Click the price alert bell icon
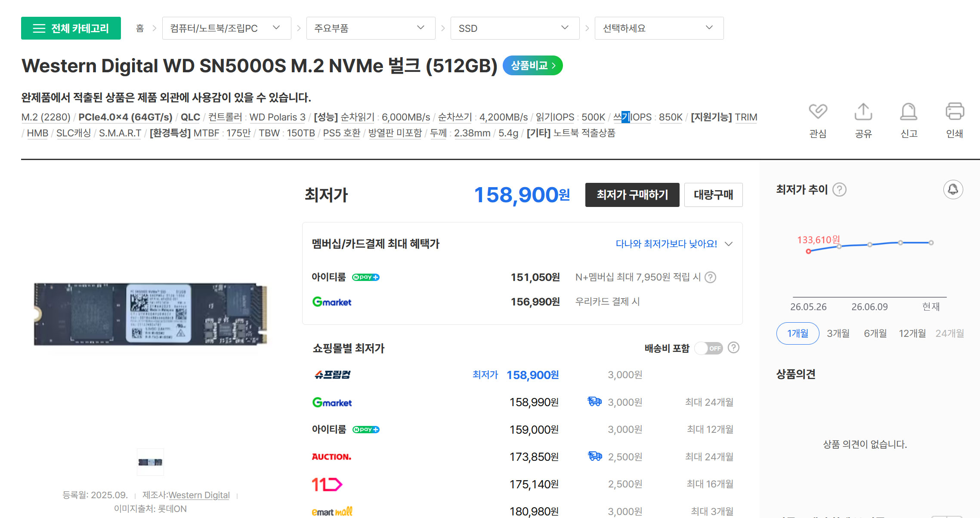Image resolution: width=980 pixels, height=518 pixels. pos(953,189)
